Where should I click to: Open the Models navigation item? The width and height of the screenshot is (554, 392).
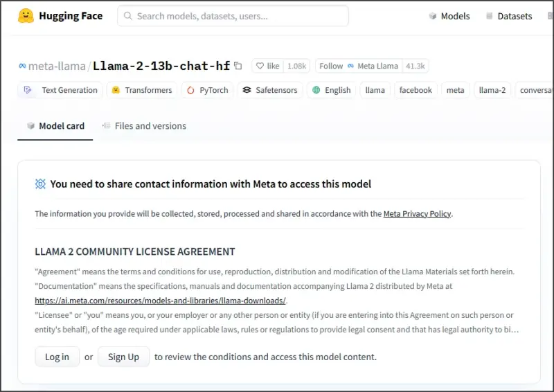449,16
